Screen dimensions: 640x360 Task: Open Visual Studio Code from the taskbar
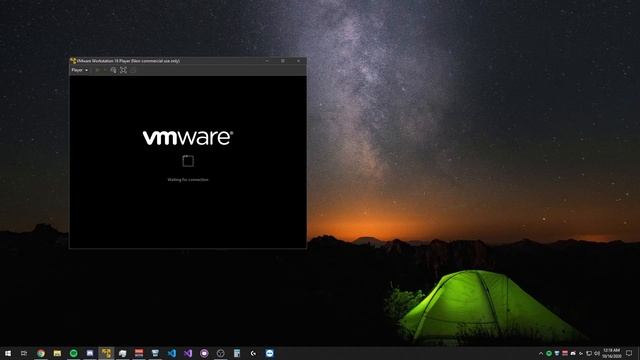[171, 353]
